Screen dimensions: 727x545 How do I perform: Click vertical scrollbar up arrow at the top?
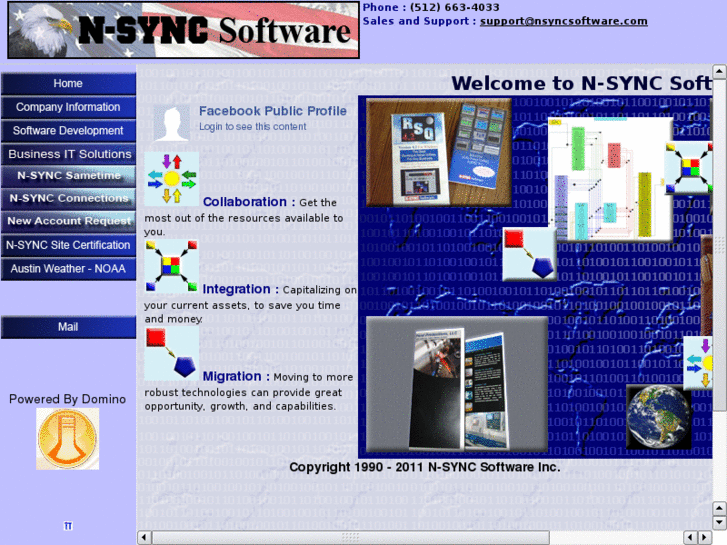pyautogui.click(x=719, y=71)
